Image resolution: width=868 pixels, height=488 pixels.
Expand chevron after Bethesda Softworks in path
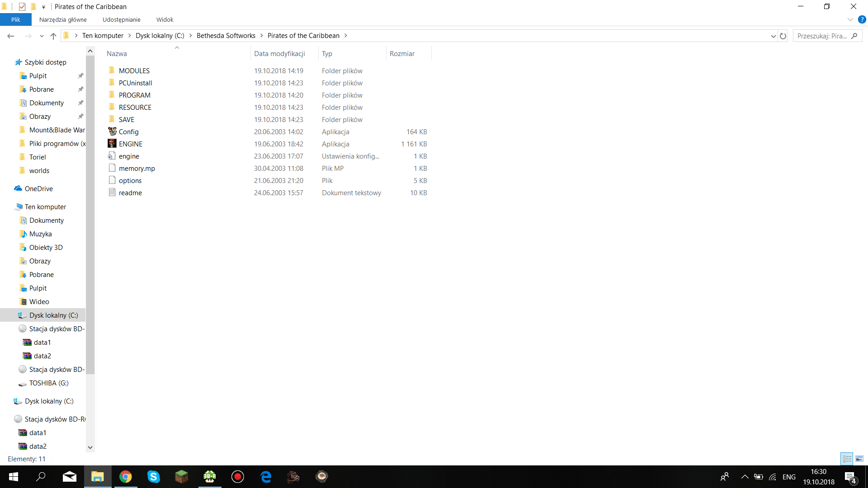tap(261, 36)
